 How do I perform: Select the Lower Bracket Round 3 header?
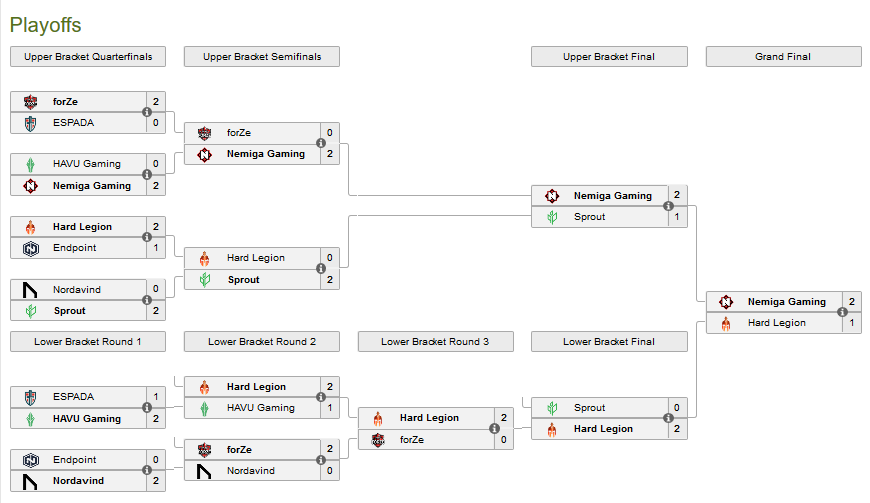tap(435, 342)
